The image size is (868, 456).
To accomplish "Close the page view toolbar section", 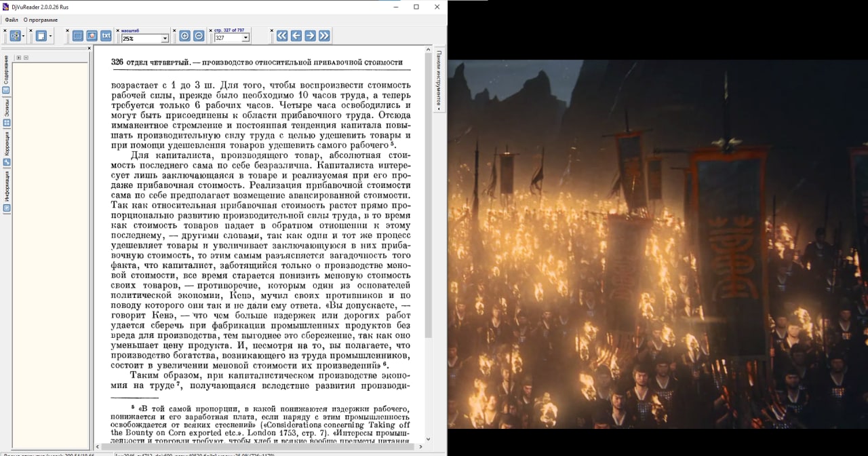I will [32, 31].
